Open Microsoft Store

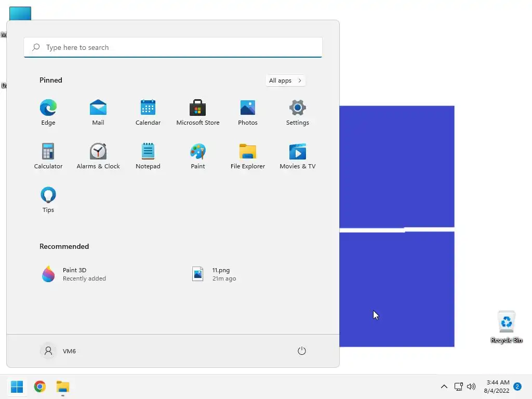(x=198, y=112)
